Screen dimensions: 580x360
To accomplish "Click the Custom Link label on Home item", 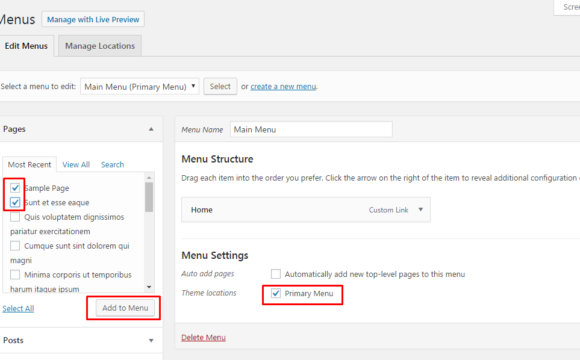I will (x=388, y=210).
